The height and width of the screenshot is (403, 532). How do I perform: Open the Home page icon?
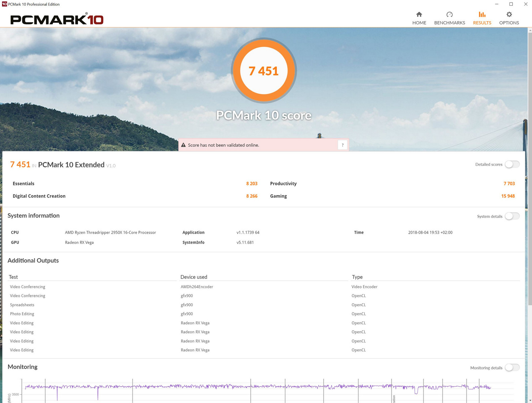tap(419, 14)
